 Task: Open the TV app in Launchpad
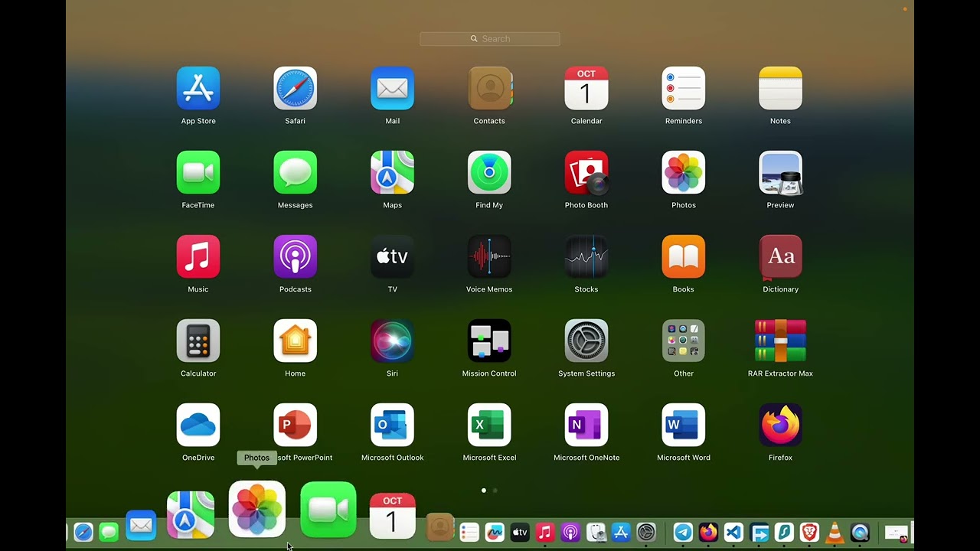392,256
